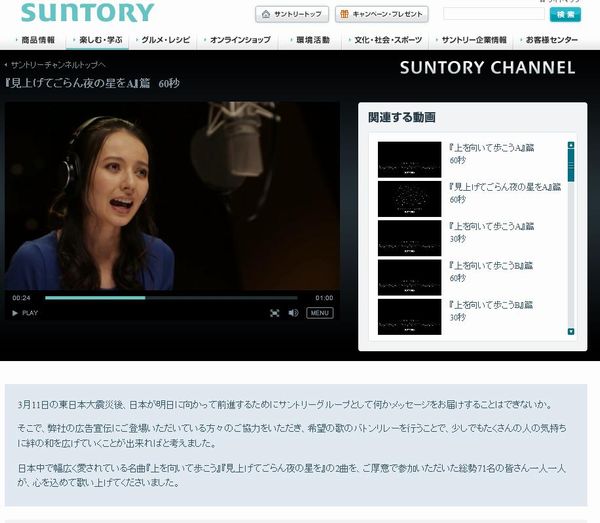Click the elapsed time 00:24 label

(21, 298)
